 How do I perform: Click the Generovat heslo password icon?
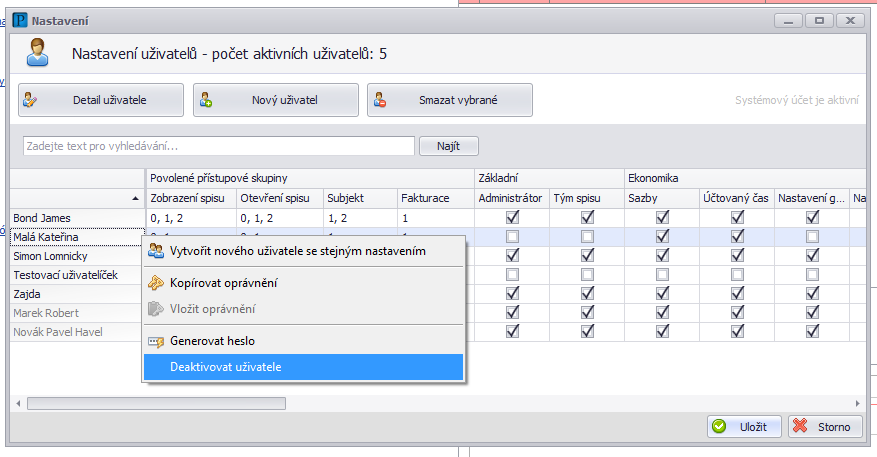tap(156, 341)
